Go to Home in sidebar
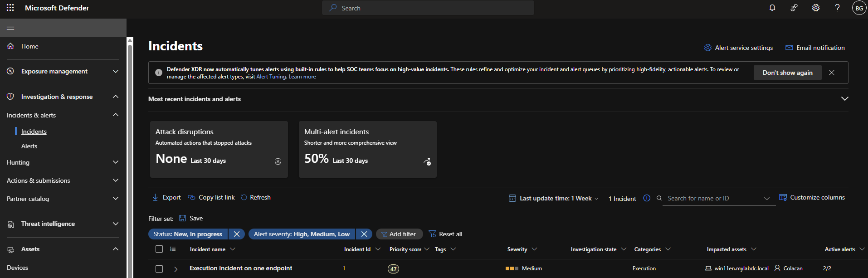The width and height of the screenshot is (868, 278). [29, 46]
